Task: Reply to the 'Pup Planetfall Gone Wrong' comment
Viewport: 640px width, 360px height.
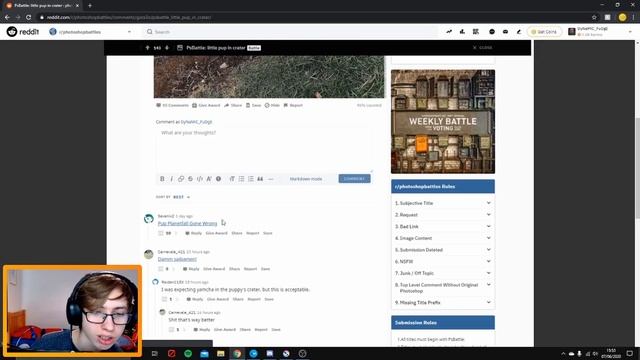Action: (x=193, y=233)
